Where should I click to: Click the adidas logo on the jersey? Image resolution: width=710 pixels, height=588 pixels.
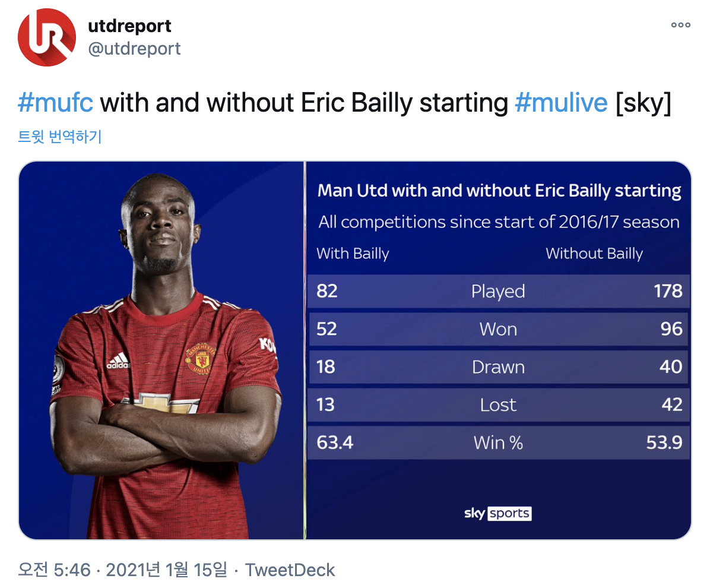118,361
